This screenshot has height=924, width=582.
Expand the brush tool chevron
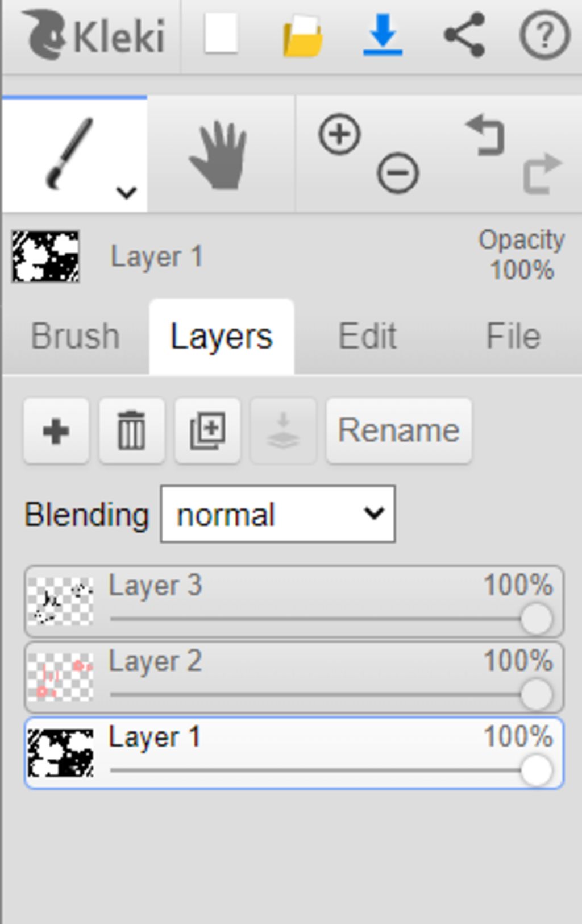126,193
